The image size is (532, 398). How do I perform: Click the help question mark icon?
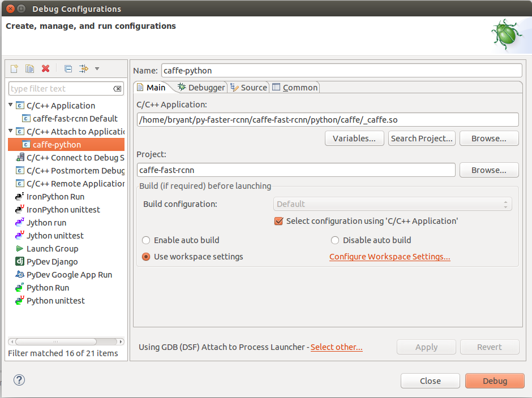click(x=19, y=380)
